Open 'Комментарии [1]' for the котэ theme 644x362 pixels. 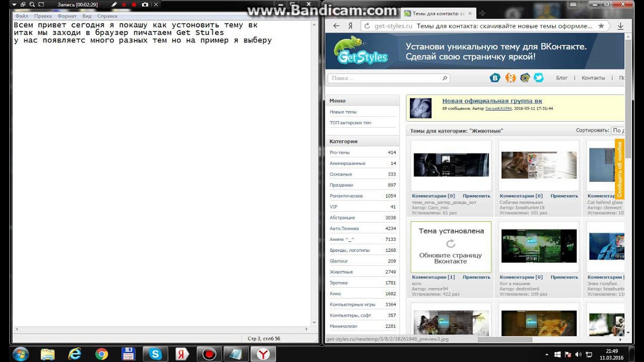tap(433, 277)
